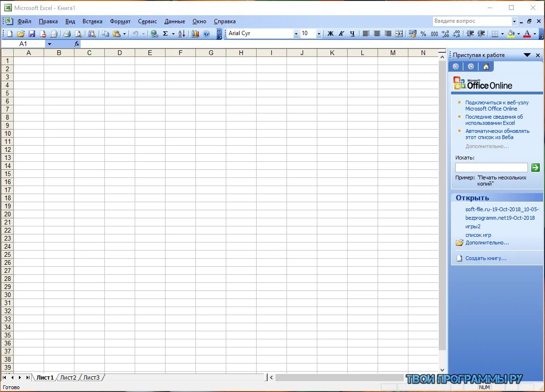
Task: Click the Paste clipboard icon
Action: (117, 34)
